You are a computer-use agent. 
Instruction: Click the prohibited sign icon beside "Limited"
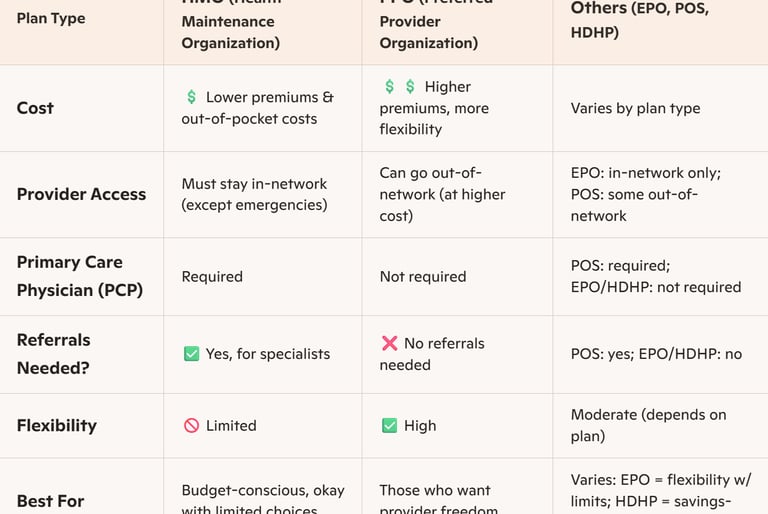coord(191,425)
